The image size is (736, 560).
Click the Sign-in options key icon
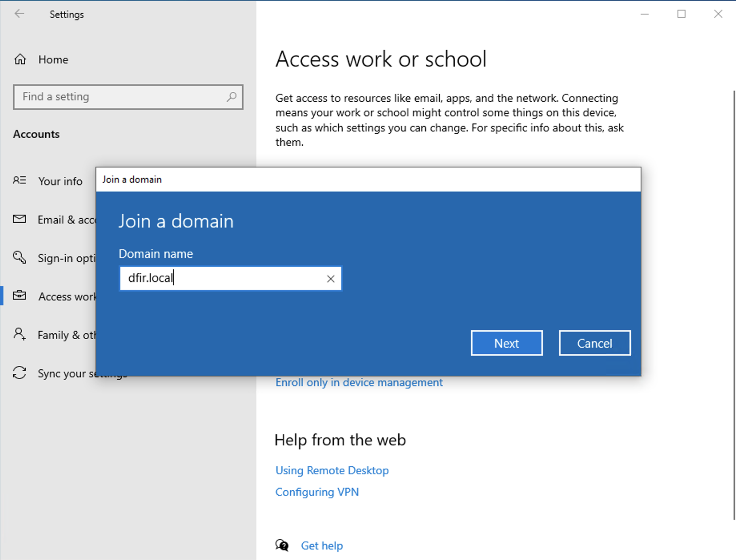coord(19,258)
